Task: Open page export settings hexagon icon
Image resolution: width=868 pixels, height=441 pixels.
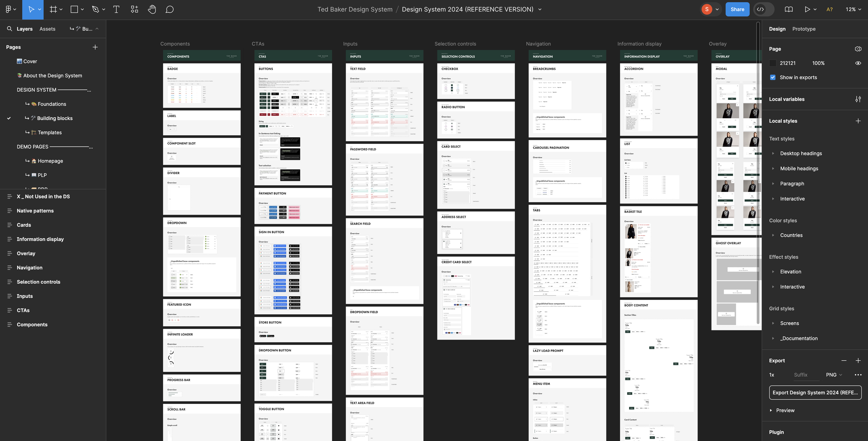Action: tap(858, 49)
